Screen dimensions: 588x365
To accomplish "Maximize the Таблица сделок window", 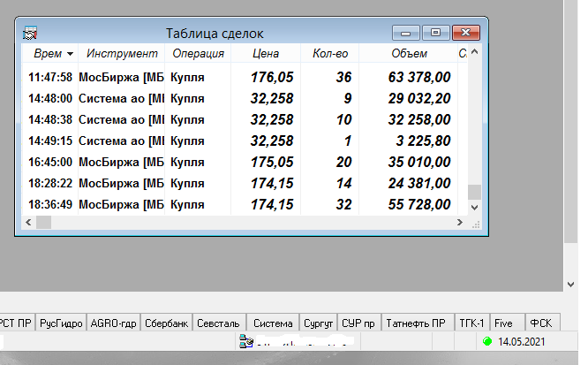I will [436, 33].
